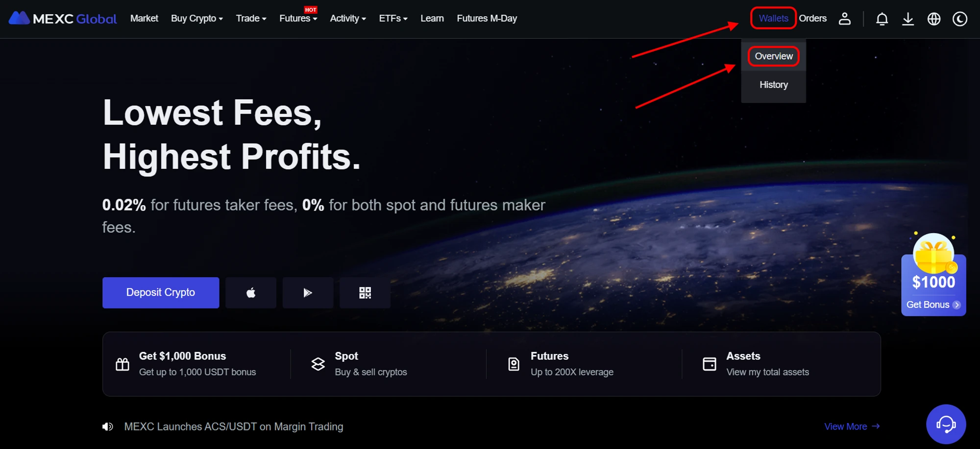
Task: Click the Google Play download button
Action: pyautogui.click(x=308, y=293)
